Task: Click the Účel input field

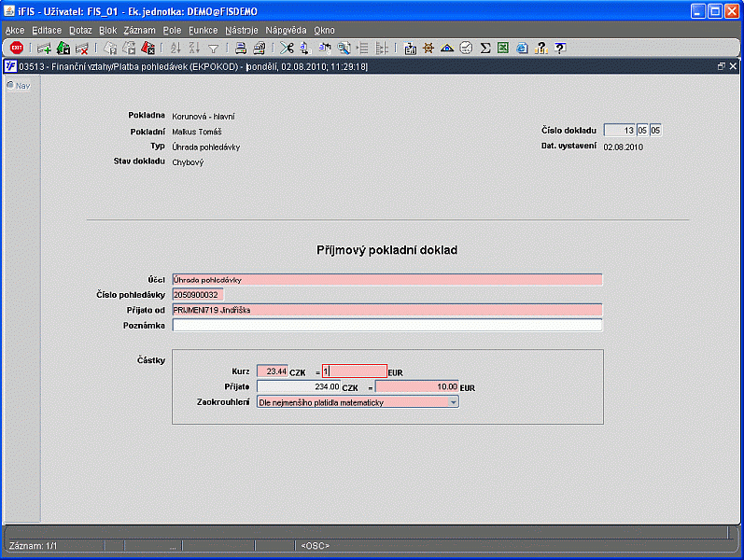Action: [x=387, y=279]
